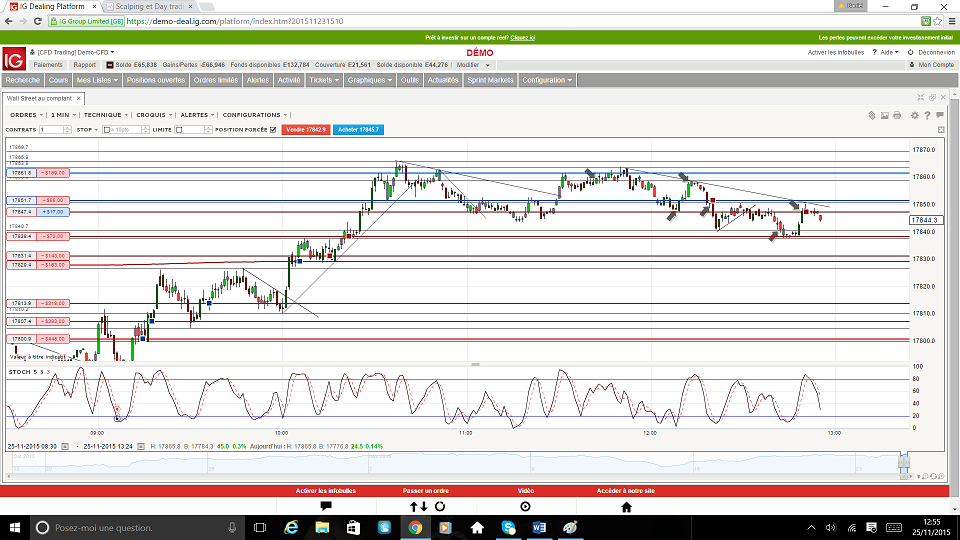Screen dimensions: 960x540
Task: Click the home icon under Accéder à notre site
Action: pyautogui.click(x=626, y=507)
